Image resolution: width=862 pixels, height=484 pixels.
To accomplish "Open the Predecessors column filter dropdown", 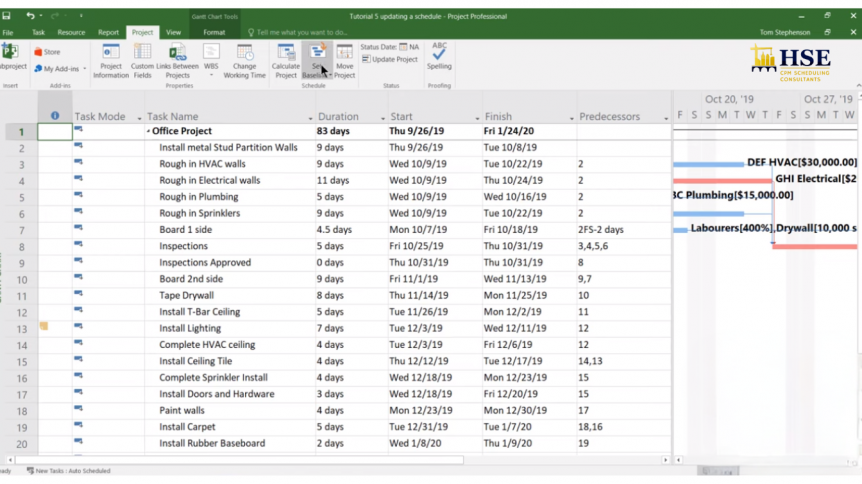I will pos(666,118).
